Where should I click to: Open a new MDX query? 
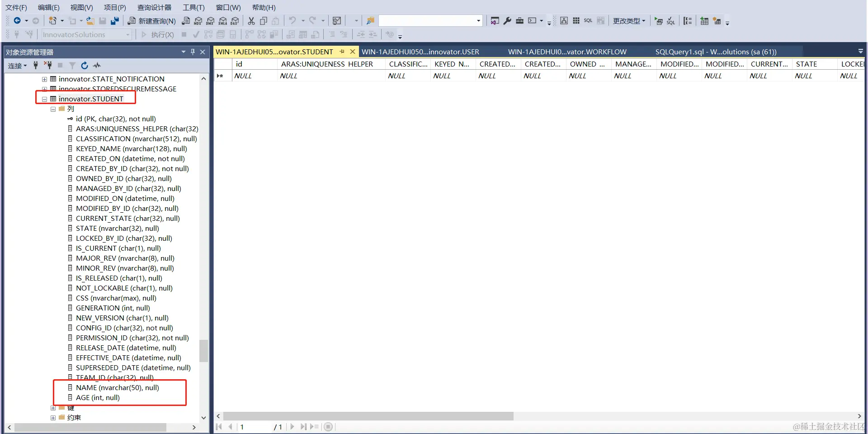198,21
